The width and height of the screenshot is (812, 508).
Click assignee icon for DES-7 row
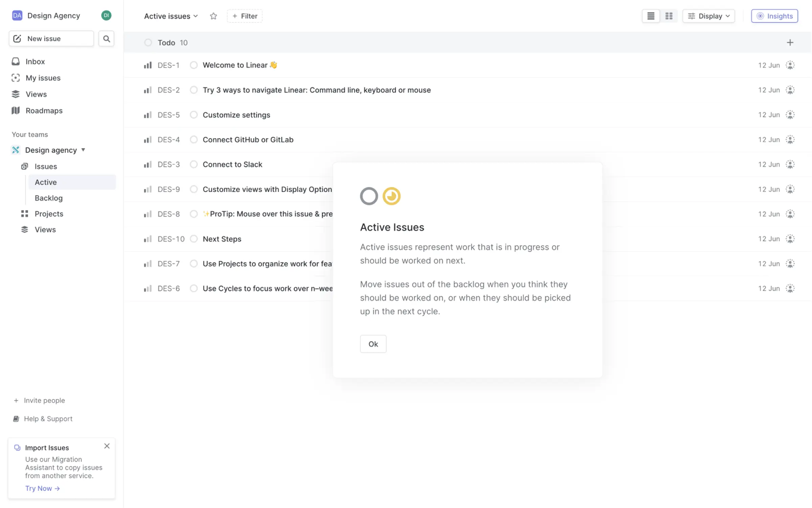[x=790, y=264]
